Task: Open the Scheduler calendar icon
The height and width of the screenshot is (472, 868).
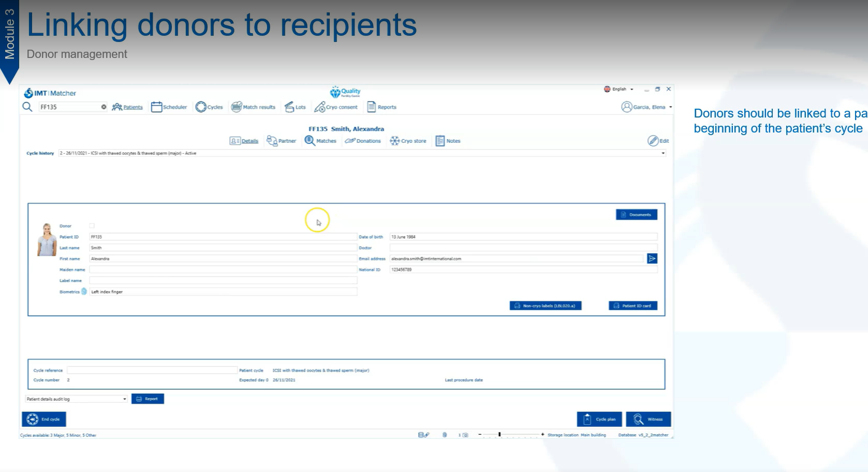Action: coord(156,107)
